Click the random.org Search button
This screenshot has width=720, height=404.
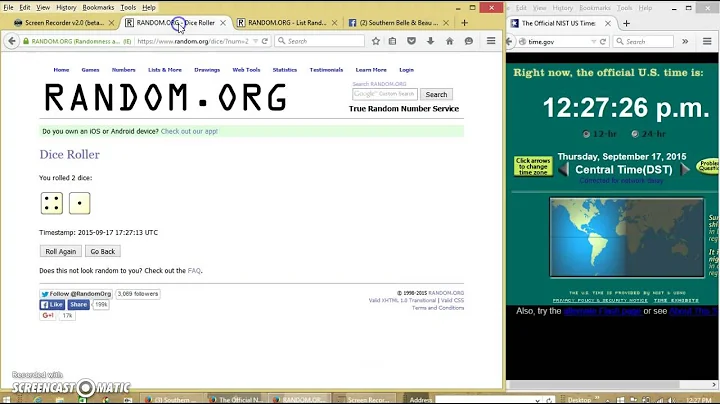point(436,94)
